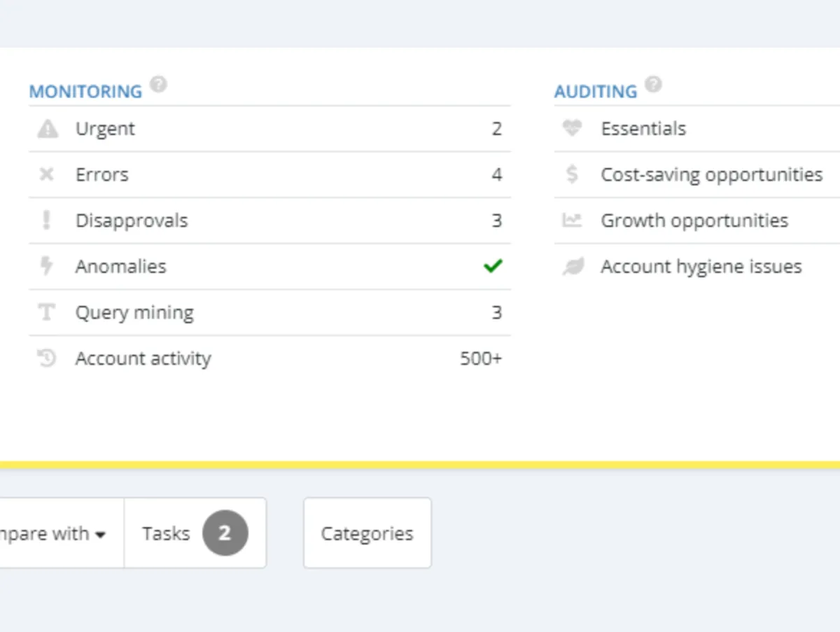Click the AUDITING section heading
The height and width of the screenshot is (632, 840).
pyautogui.click(x=596, y=92)
